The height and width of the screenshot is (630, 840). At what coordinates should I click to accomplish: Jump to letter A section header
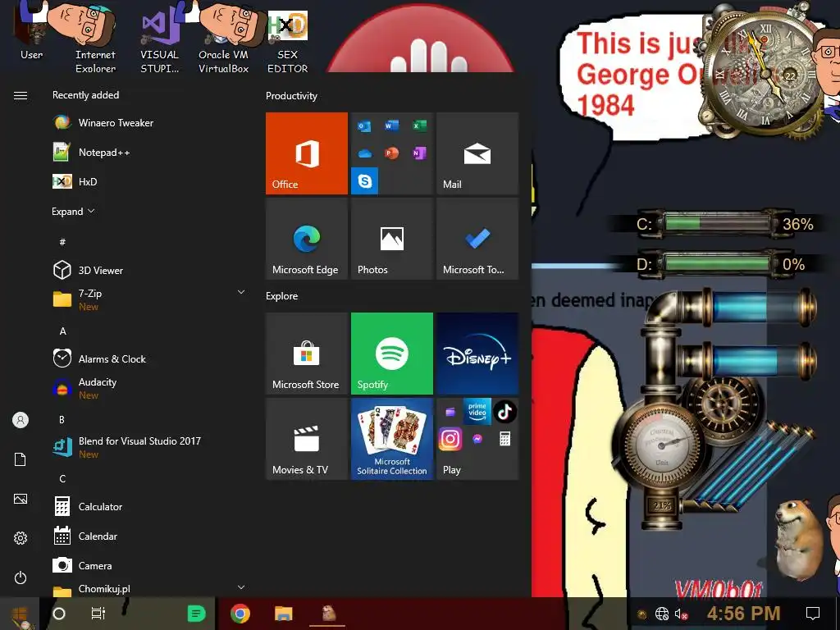62,331
